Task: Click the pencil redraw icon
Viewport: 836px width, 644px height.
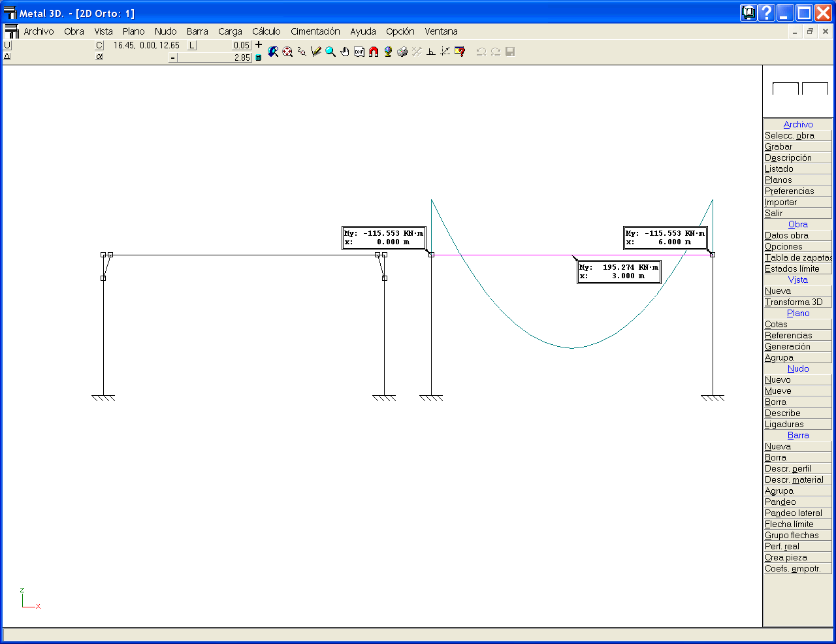Action: click(x=316, y=52)
